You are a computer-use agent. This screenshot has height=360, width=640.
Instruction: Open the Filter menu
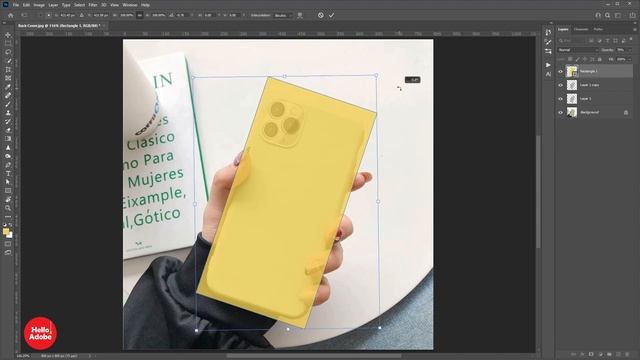coord(93,5)
